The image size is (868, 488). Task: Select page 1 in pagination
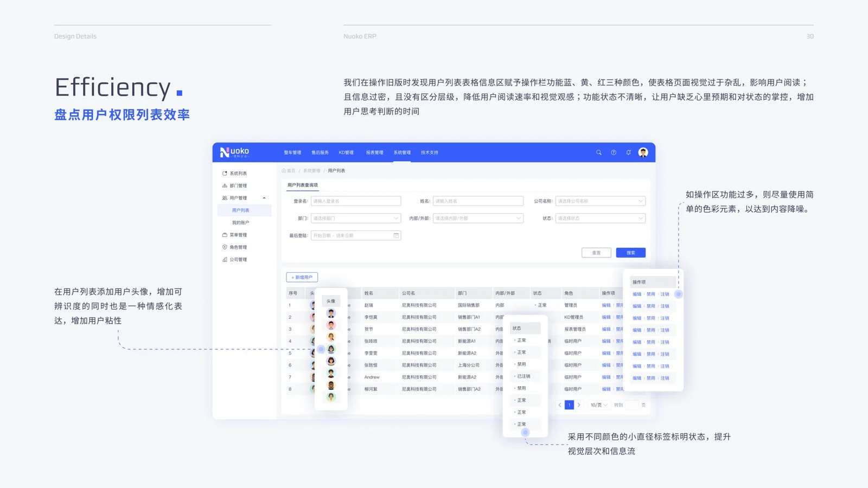click(x=569, y=405)
